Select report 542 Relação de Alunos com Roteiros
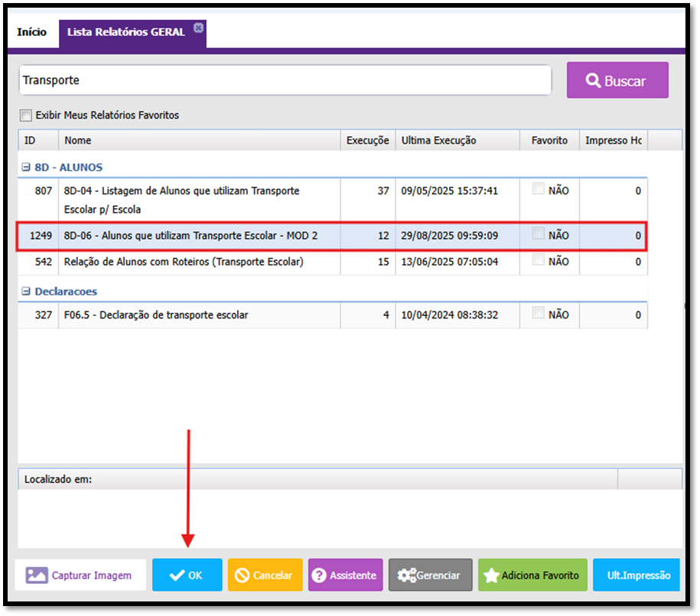The width and height of the screenshot is (700, 616). coord(184,262)
